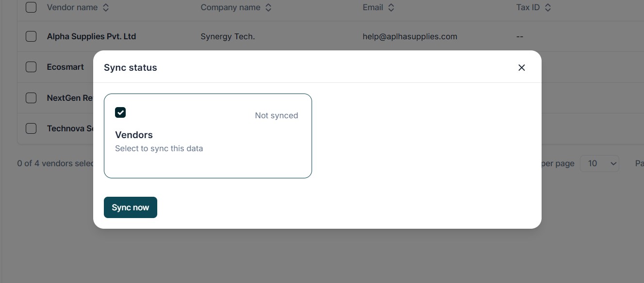Click the help@aplhasupplies.com email
The width and height of the screenshot is (644, 283).
[410, 36]
